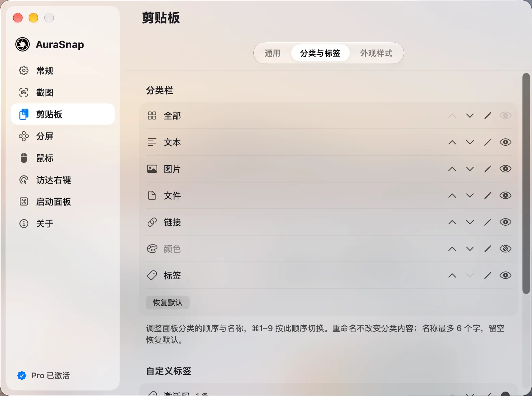Rename the 链接 category with pencil icon
The width and height of the screenshot is (532, 396).
[x=488, y=222]
